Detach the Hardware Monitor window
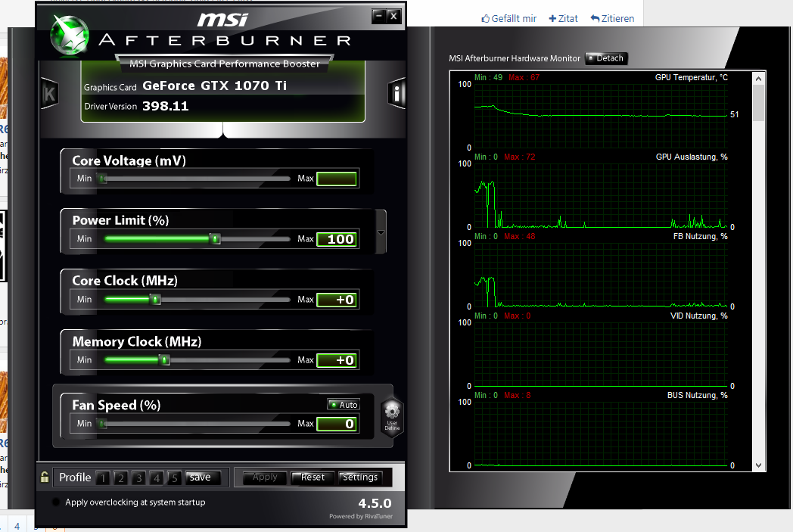793x532 pixels. (606, 58)
